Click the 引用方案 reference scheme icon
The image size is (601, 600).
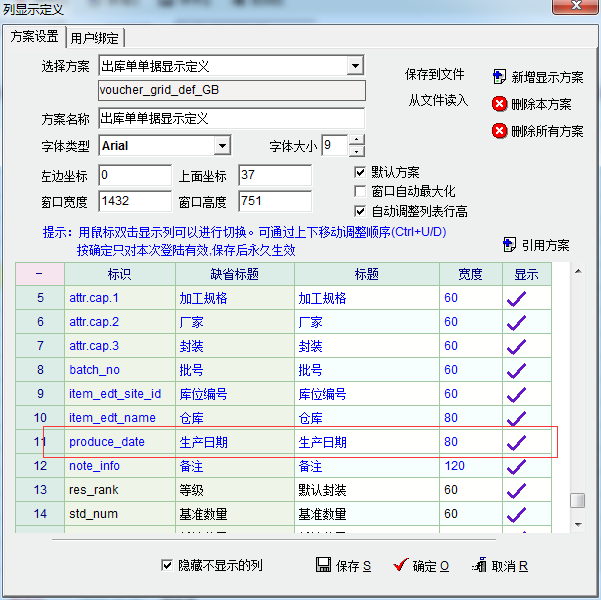coord(508,244)
